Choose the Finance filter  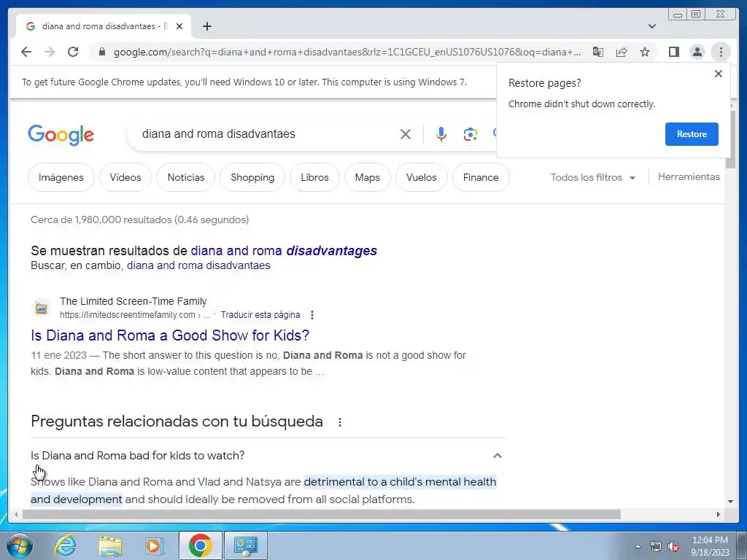click(x=481, y=177)
